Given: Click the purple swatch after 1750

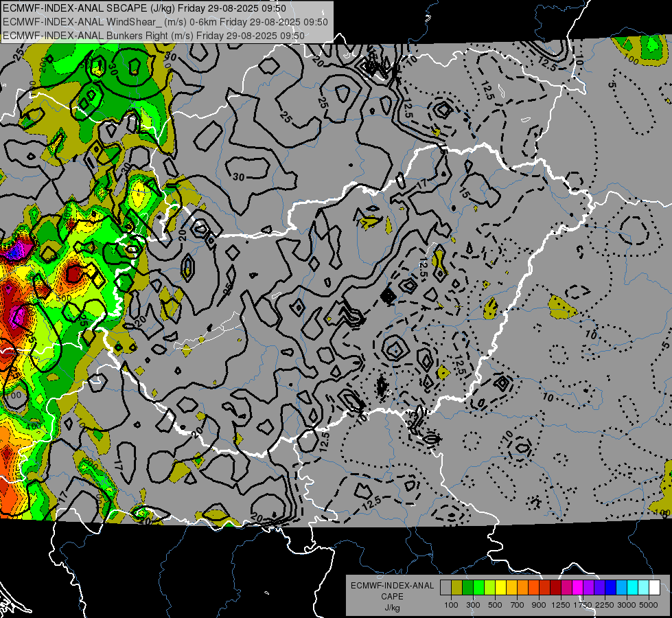Looking at the screenshot, I should coord(588,588).
